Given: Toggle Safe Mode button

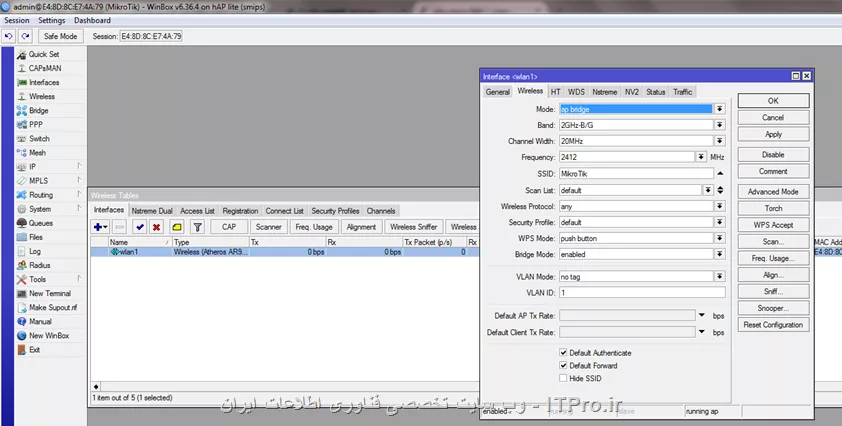Looking at the screenshot, I should pos(61,36).
